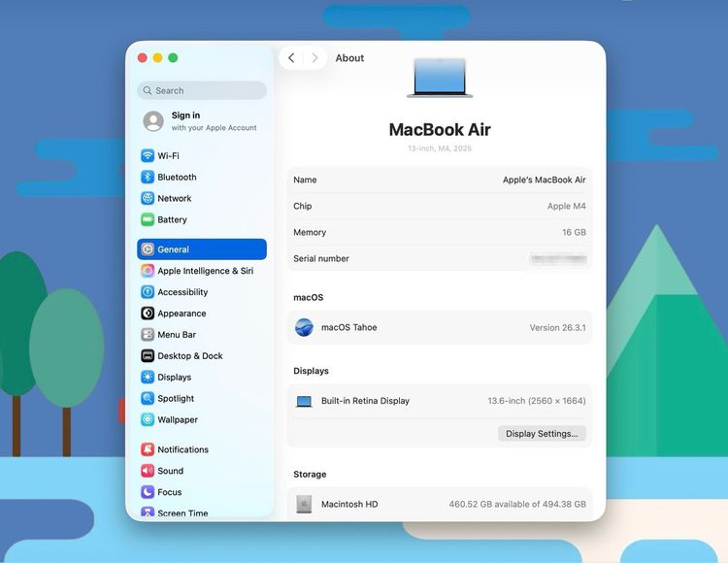The height and width of the screenshot is (563, 728).
Task: Select the Spotlight magnifier icon
Action: [148, 398]
